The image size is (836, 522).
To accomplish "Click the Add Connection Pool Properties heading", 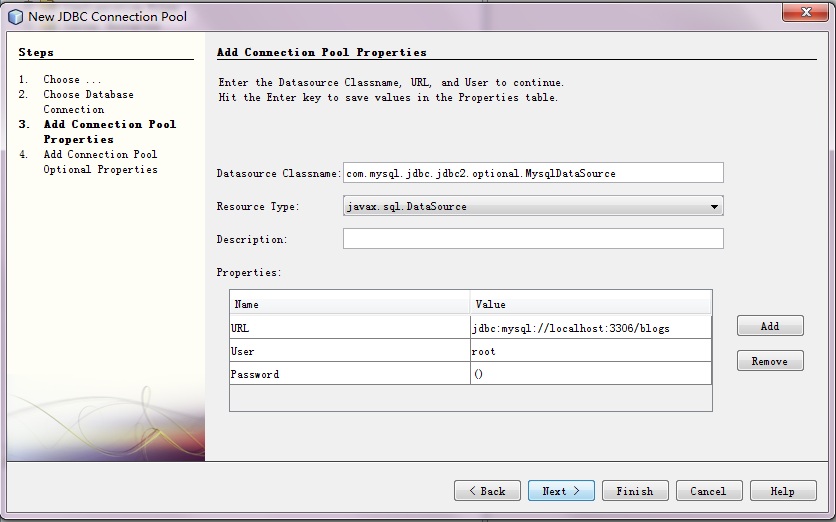I will tap(321, 52).
